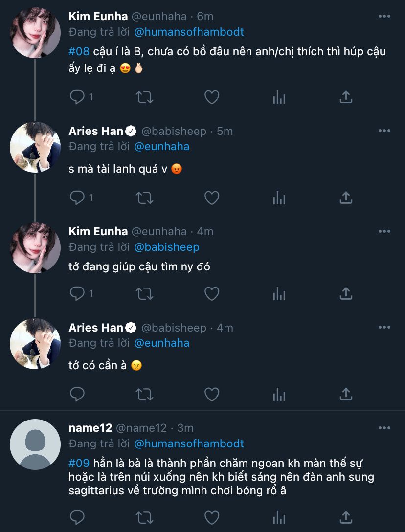The height and width of the screenshot is (532, 405).
Task: Like the "s mà tài lanh quá" tweet
Action: 211,198
